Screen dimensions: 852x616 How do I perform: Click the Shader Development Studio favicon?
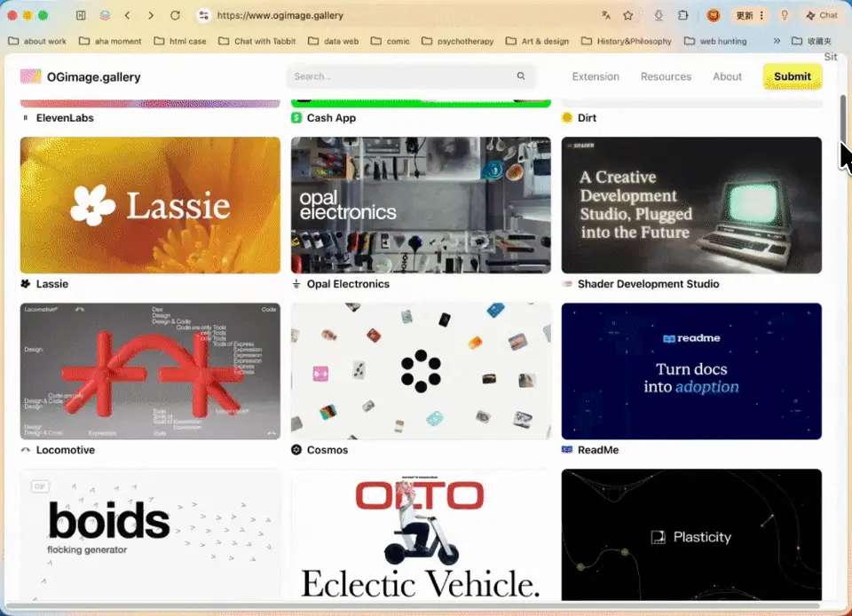click(x=567, y=283)
